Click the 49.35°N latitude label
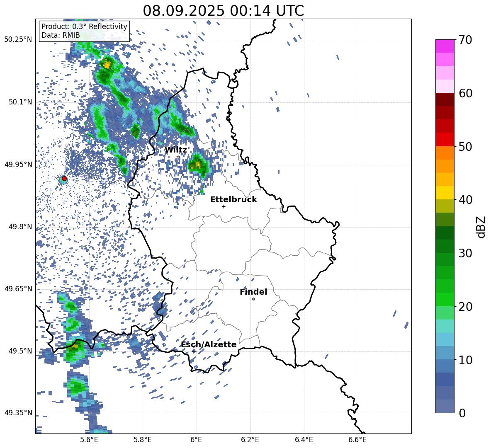Image resolution: width=491 pixels, height=448 pixels. tap(18, 413)
